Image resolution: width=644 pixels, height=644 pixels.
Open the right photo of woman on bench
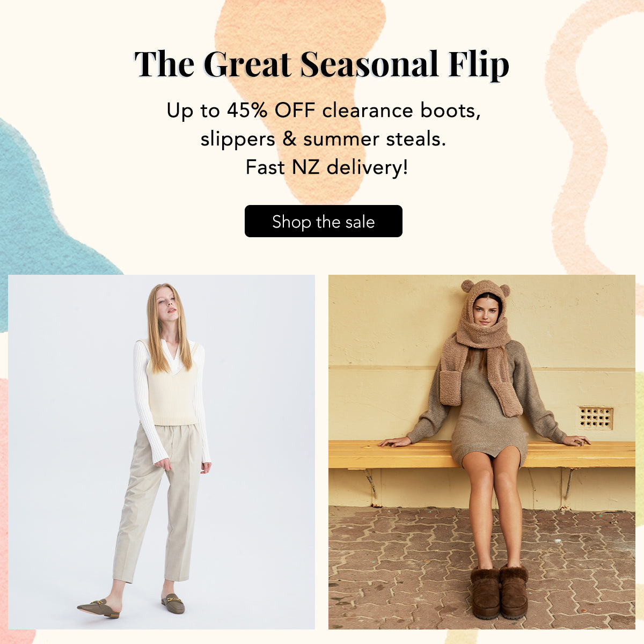coord(481,452)
